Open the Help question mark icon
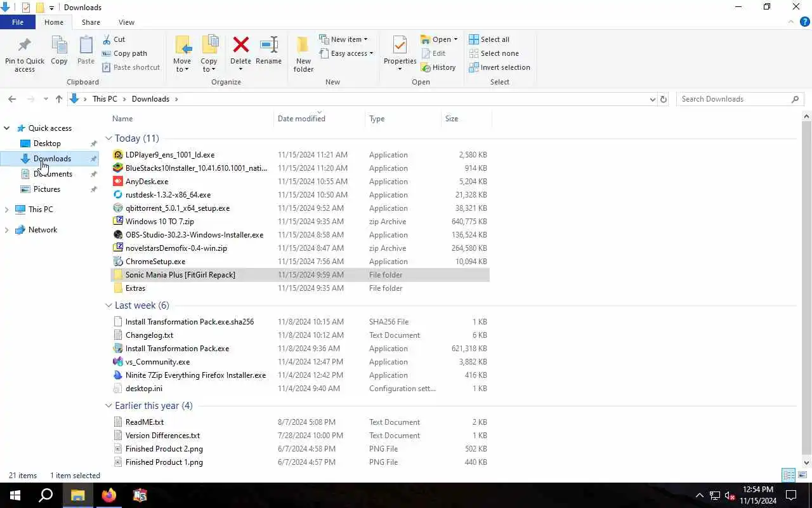Screen dimensions: 812x508 click(804, 22)
